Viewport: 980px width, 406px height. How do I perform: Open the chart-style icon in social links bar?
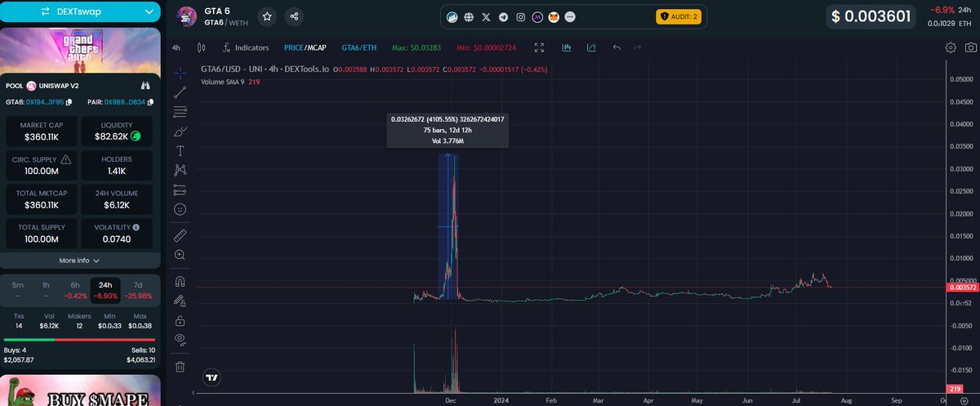pos(452,16)
